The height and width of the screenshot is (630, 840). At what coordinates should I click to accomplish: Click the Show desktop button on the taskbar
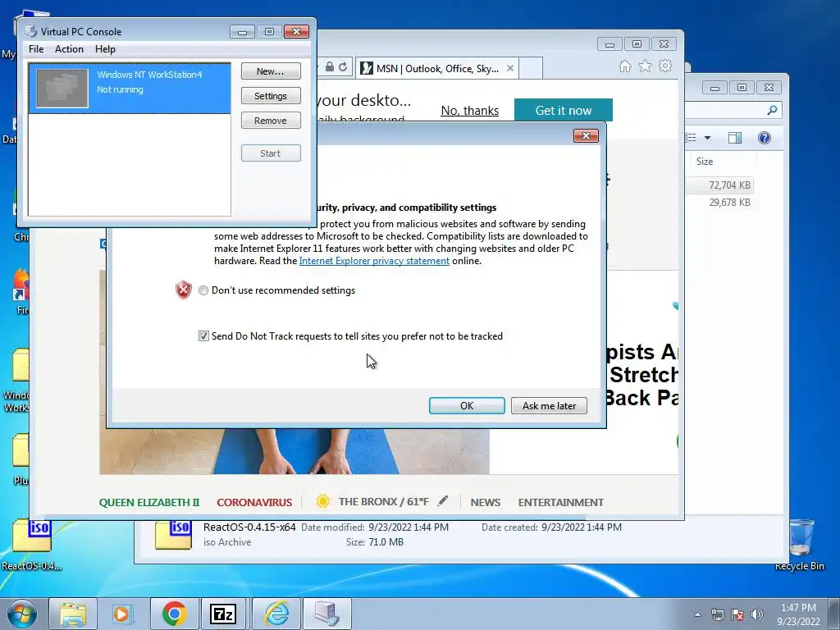833,614
